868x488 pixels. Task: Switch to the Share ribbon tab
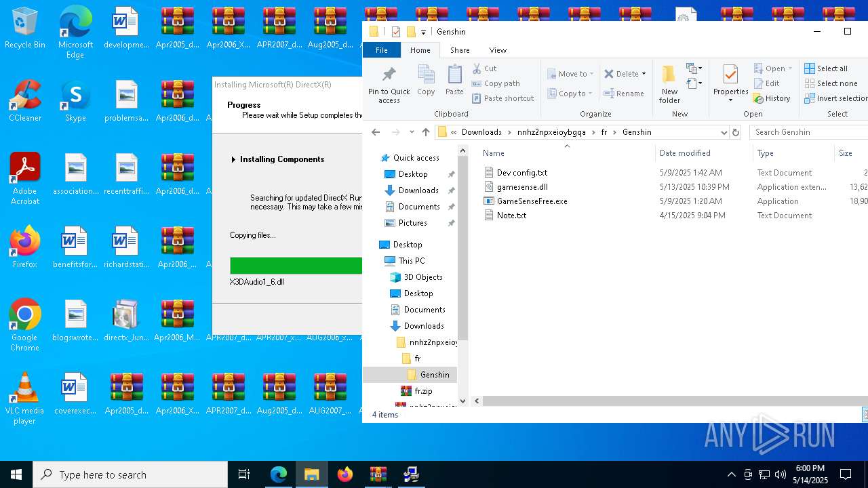click(x=460, y=50)
